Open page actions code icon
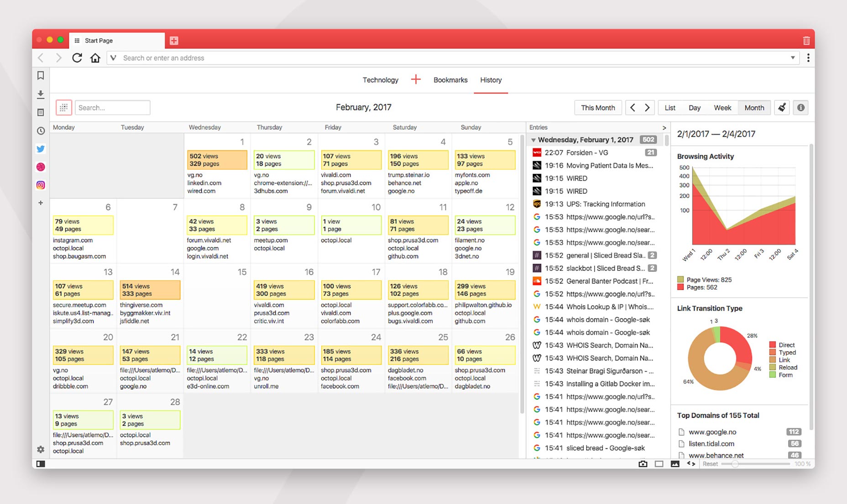This screenshot has width=847, height=504. [691, 464]
